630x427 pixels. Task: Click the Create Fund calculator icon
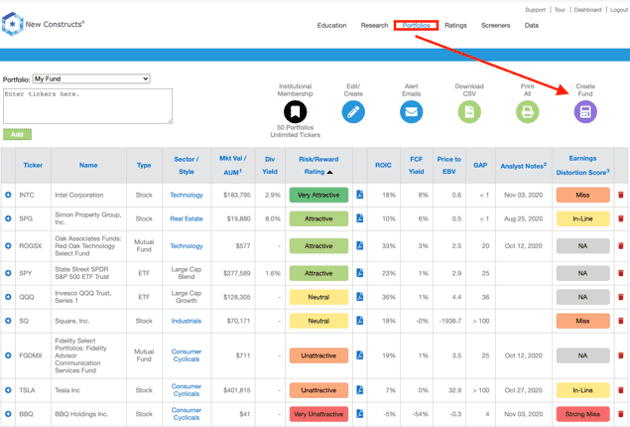[x=585, y=112]
